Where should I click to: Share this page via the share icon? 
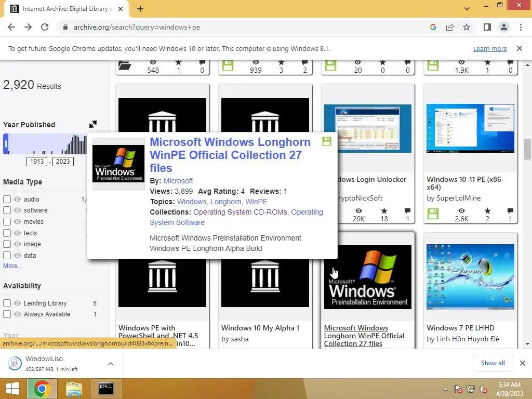coord(450,27)
